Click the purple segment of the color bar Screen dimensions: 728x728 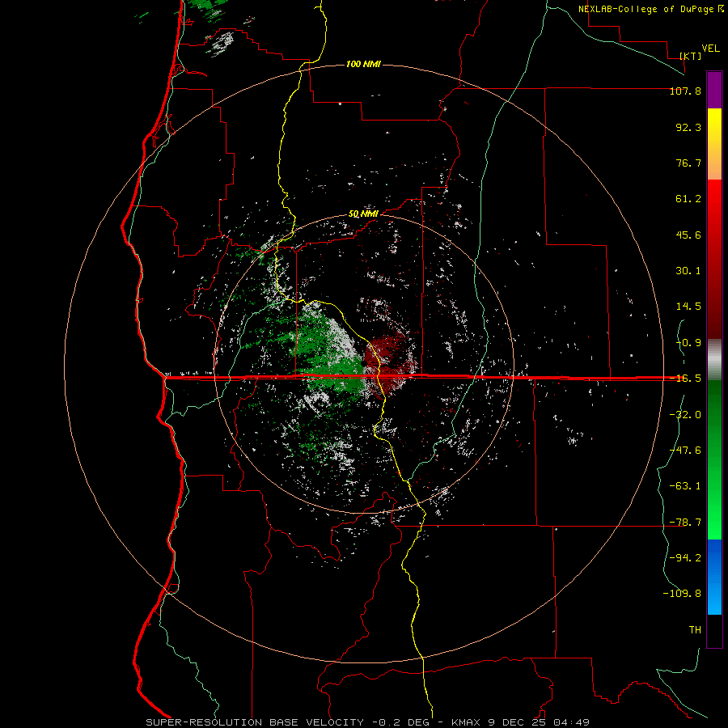tap(714, 90)
